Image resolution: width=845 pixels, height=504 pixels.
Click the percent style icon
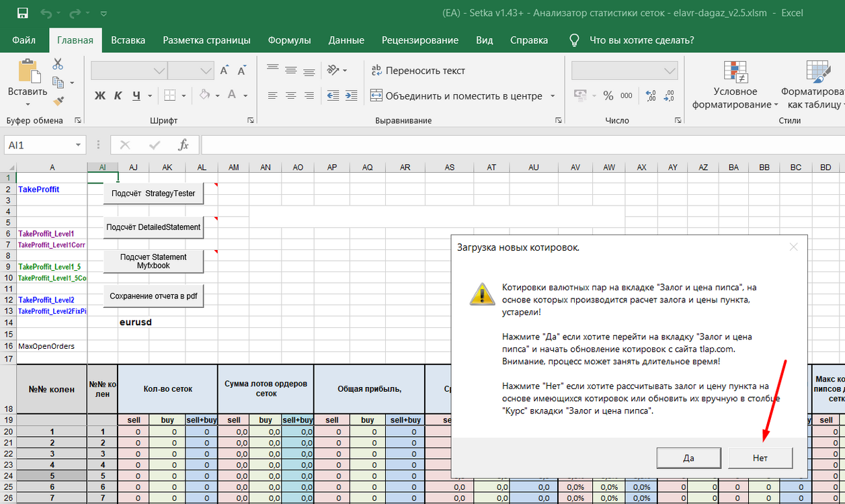[608, 96]
